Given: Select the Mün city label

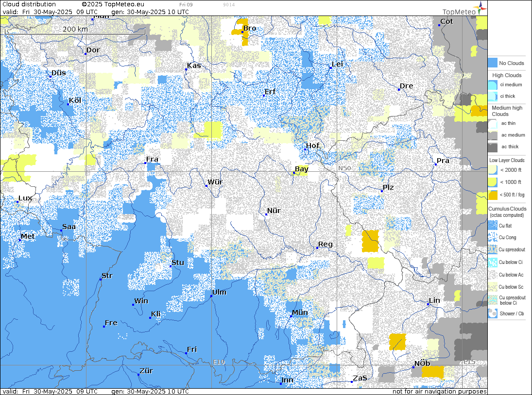Looking at the screenshot, I should (300, 313).
